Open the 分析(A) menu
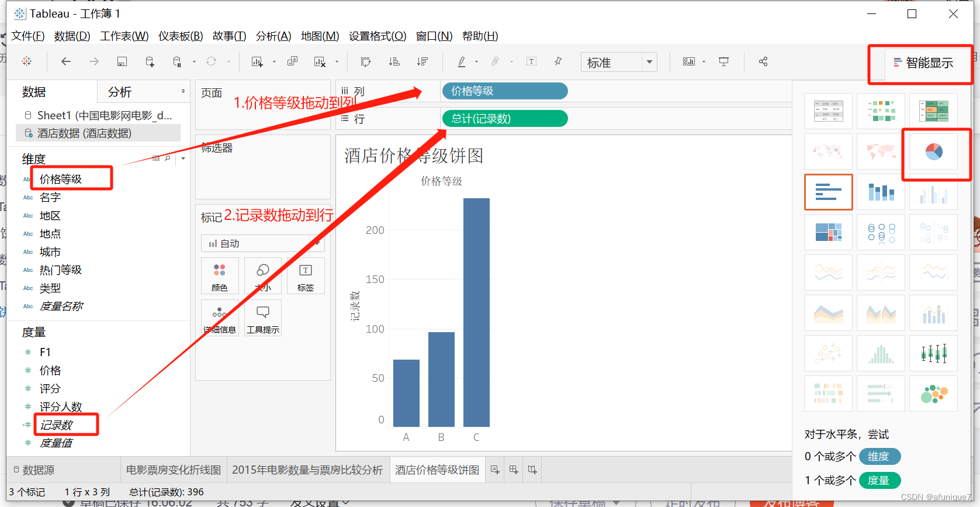The height and width of the screenshot is (507, 980). tap(273, 36)
